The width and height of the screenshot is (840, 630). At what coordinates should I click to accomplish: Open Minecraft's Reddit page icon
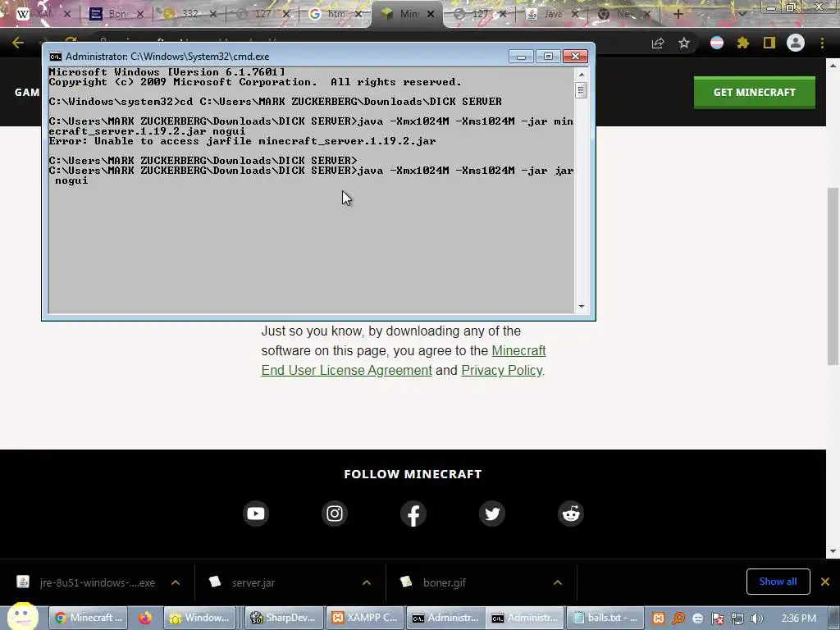pos(571,514)
